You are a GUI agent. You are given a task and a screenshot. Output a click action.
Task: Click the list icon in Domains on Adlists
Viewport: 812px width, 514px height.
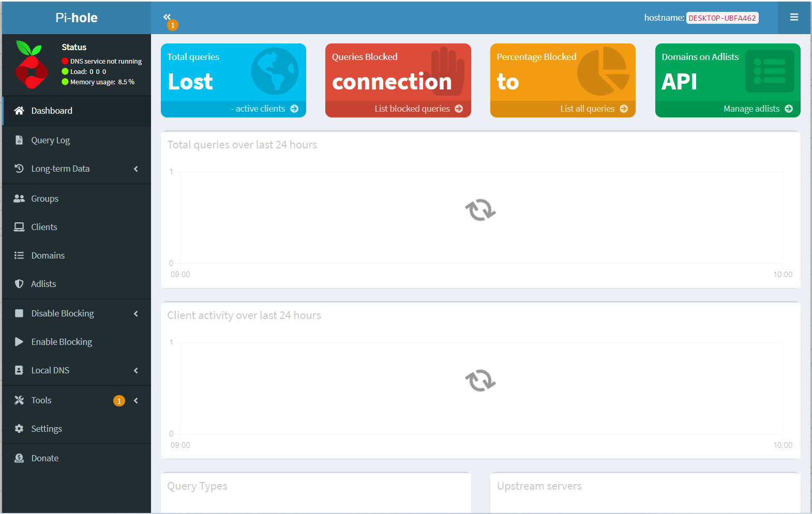click(770, 71)
